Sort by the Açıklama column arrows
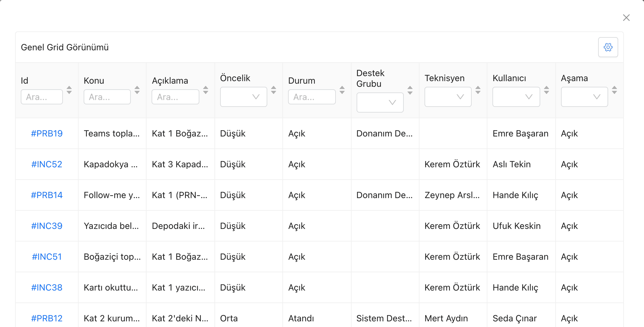The width and height of the screenshot is (644, 327). pos(206,90)
